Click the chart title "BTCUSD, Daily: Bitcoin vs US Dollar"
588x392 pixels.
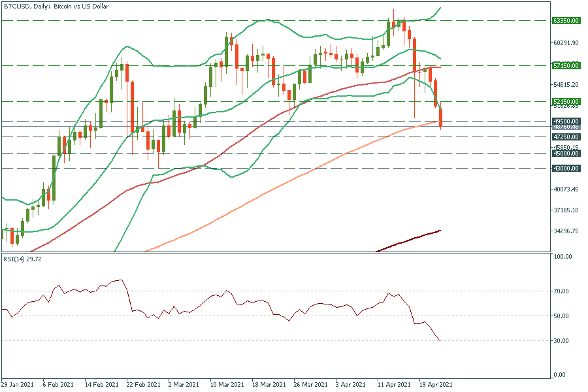point(56,7)
